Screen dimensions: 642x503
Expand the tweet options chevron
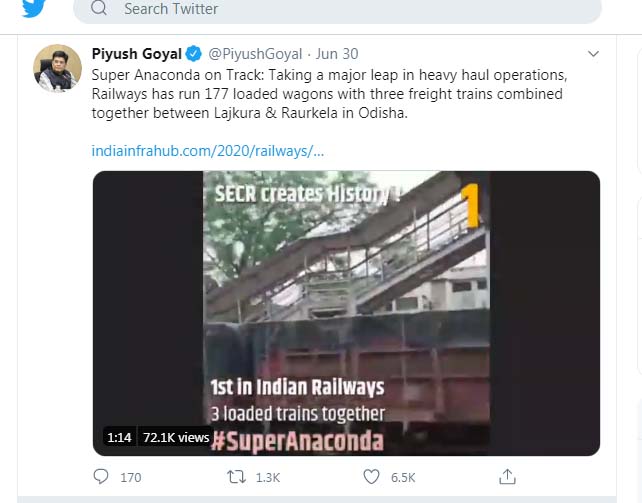(593, 53)
